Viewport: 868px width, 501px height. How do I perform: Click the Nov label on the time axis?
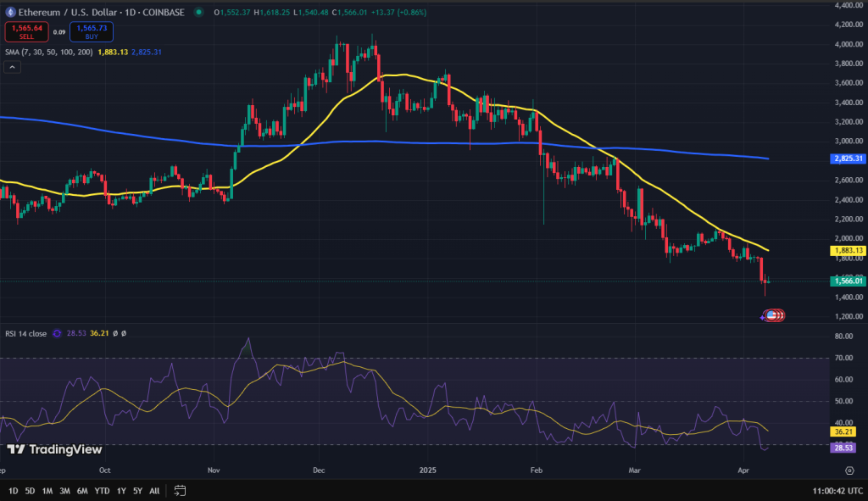(214, 470)
